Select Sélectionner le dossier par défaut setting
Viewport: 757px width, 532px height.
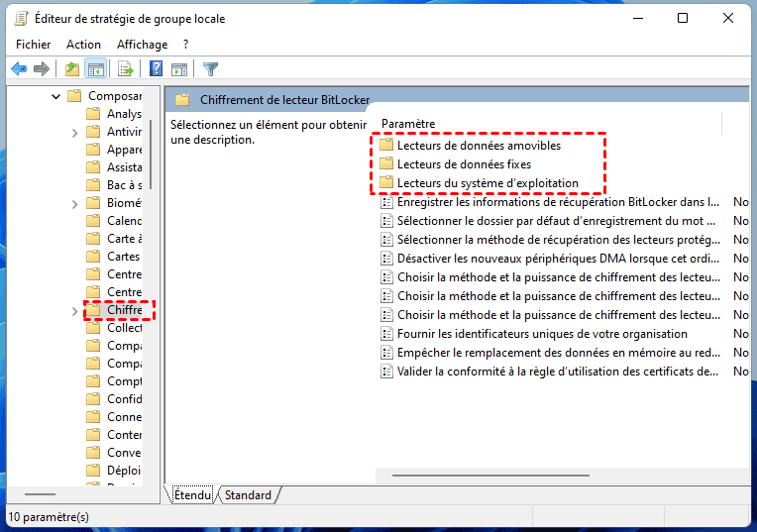(x=548, y=221)
